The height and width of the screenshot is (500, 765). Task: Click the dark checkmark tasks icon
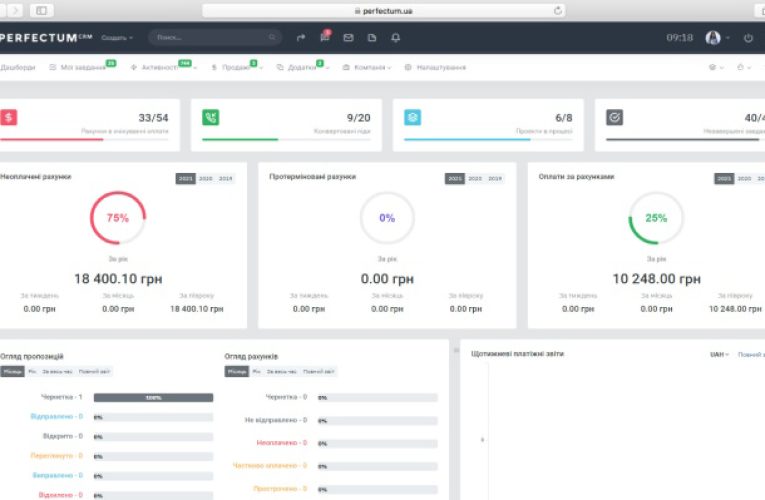tap(615, 118)
